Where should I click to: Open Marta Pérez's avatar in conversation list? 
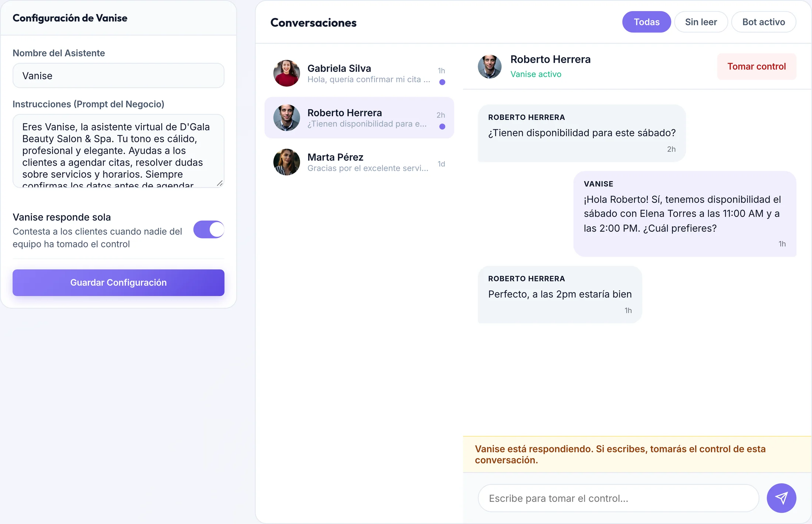tap(286, 162)
